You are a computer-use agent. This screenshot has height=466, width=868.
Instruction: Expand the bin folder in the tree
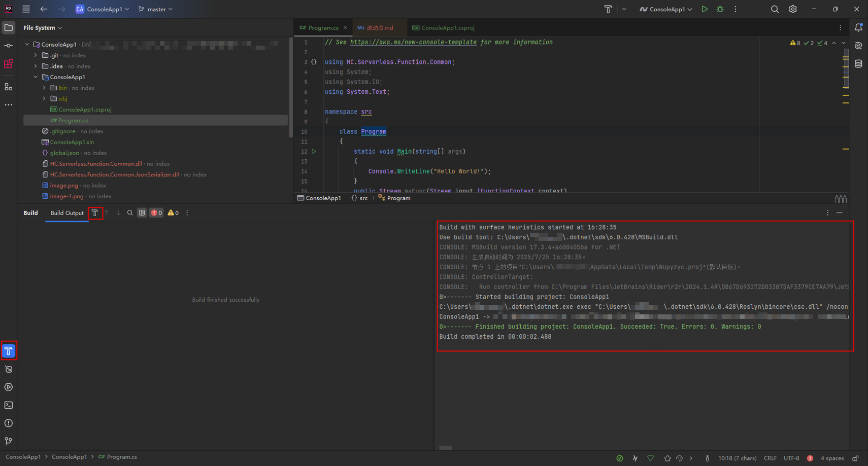point(44,88)
